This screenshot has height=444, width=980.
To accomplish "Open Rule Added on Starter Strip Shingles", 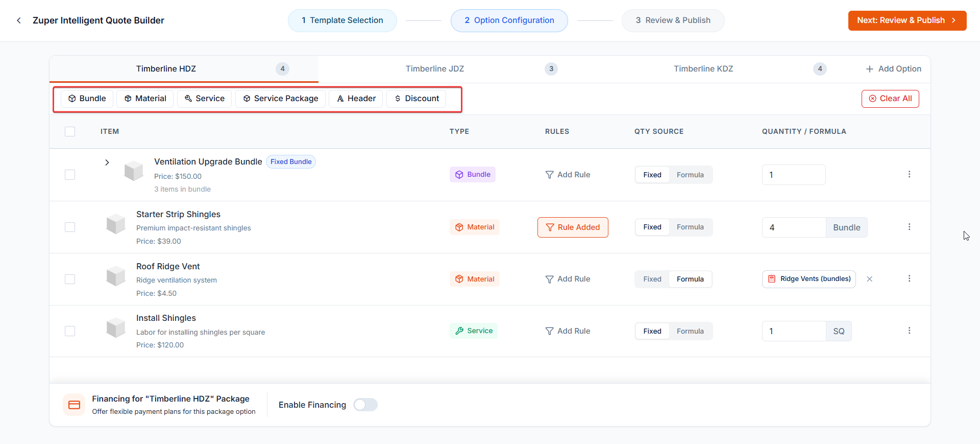I will pyautogui.click(x=573, y=227).
